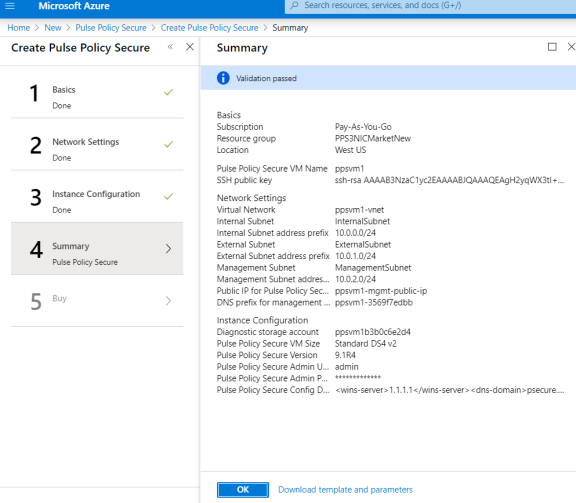Image resolution: width=576 pixels, height=503 pixels.
Task: Select version value 9.1R4
Action: pyautogui.click(x=345, y=355)
